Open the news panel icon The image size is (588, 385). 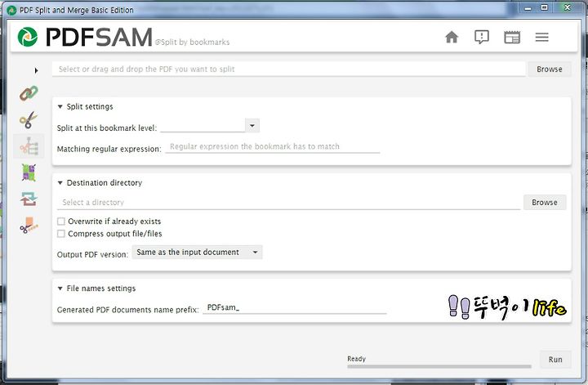click(x=512, y=37)
